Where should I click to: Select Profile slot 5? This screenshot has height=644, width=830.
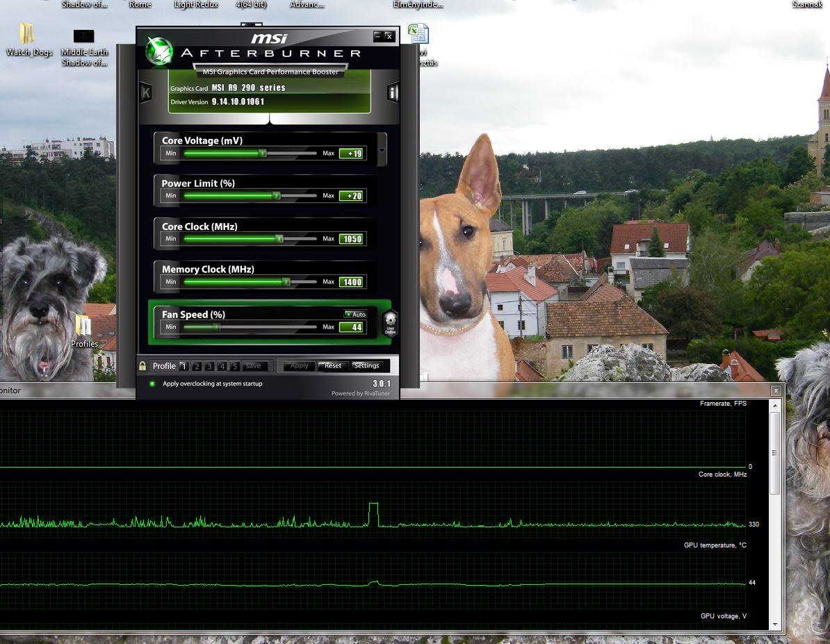coord(234,365)
